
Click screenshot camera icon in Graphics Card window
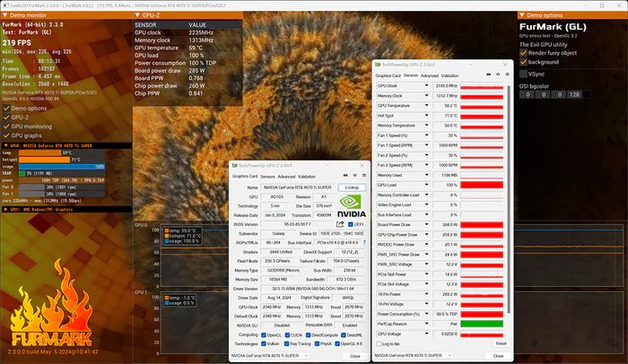pyautogui.click(x=345, y=176)
